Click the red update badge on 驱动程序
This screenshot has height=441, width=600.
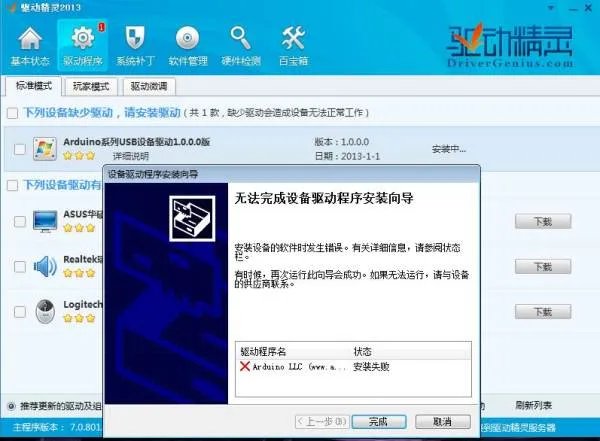pos(101,27)
